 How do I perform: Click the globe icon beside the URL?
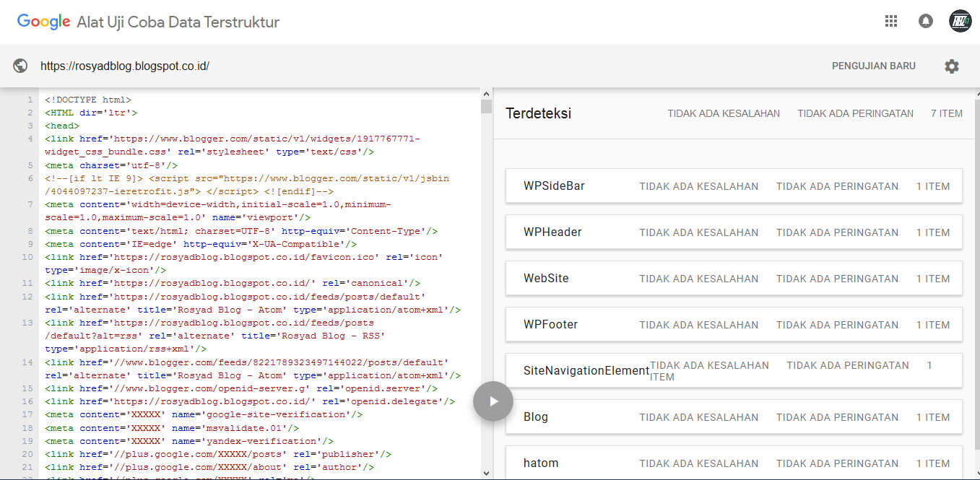(x=20, y=66)
